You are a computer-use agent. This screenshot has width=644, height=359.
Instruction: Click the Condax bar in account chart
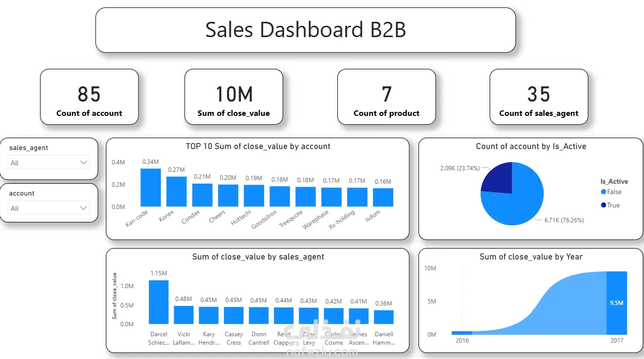[x=202, y=195]
